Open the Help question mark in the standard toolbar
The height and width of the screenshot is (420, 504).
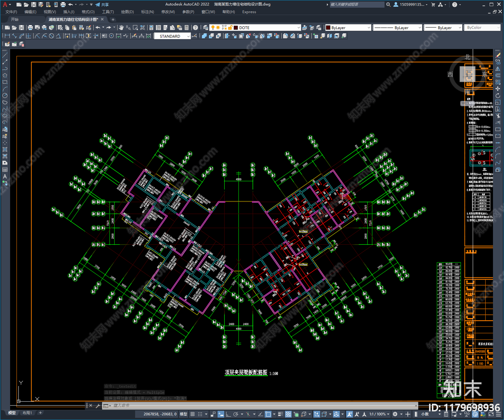tap(196, 28)
